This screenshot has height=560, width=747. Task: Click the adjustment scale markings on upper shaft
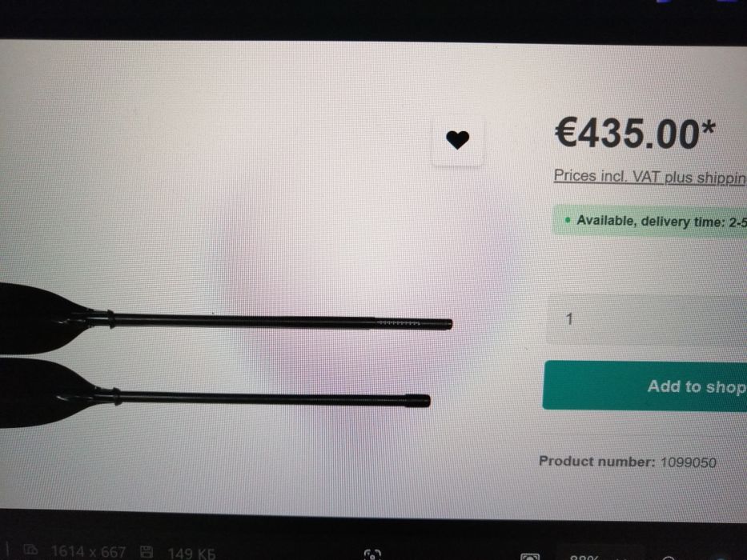[399, 323]
